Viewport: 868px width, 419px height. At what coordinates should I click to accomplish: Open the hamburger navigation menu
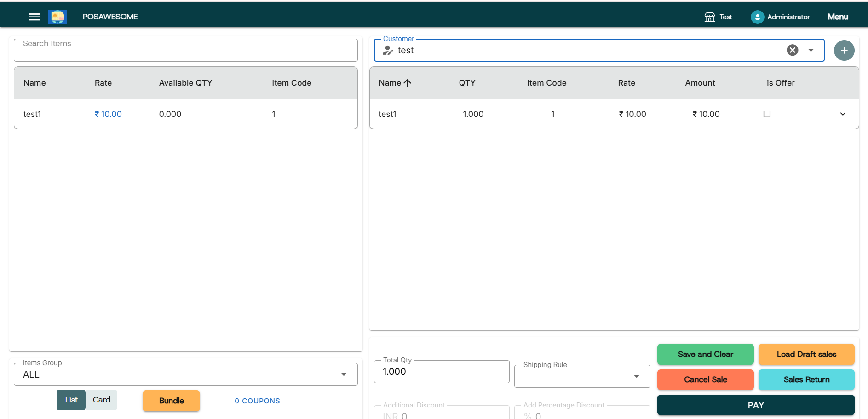(x=34, y=17)
